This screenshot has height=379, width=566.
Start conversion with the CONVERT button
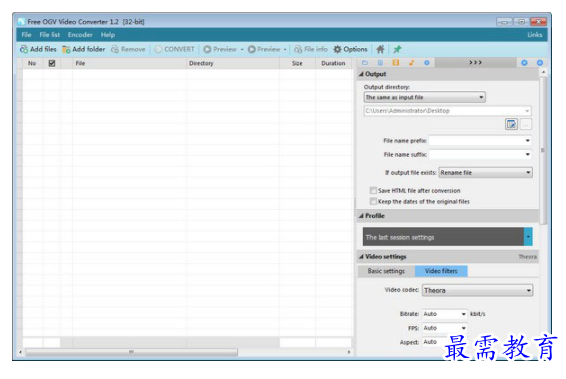click(x=174, y=49)
